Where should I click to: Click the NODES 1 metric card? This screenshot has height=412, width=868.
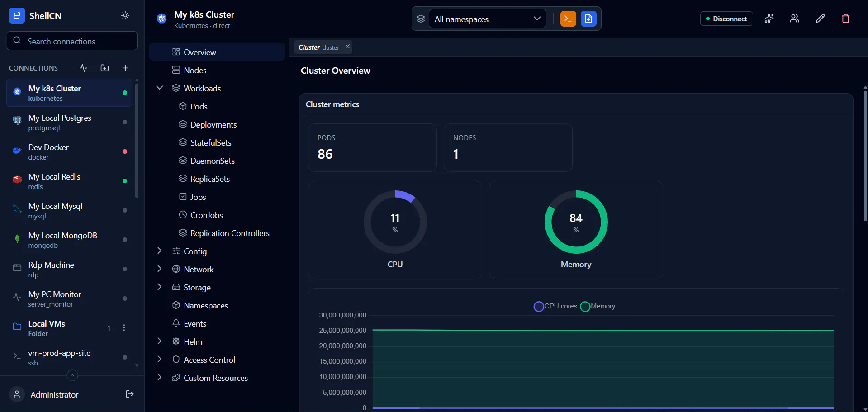pyautogui.click(x=508, y=147)
